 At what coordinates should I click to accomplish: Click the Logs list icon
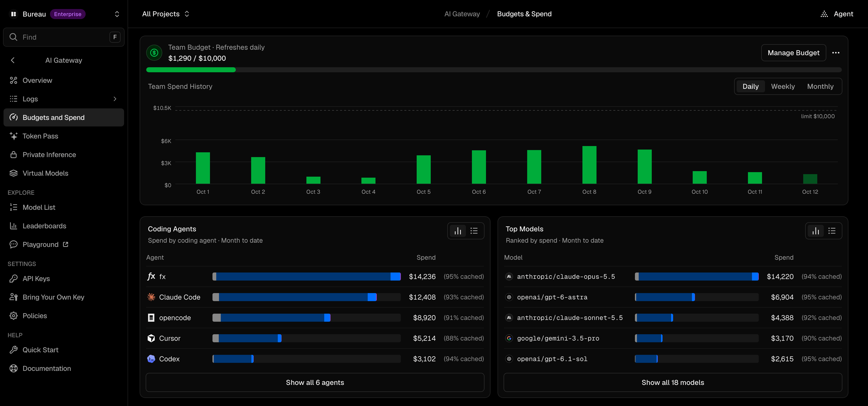[x=14, y=99]
